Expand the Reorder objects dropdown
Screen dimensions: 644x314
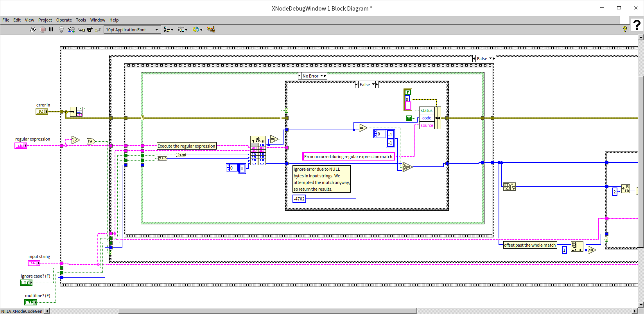pos(197,29)
